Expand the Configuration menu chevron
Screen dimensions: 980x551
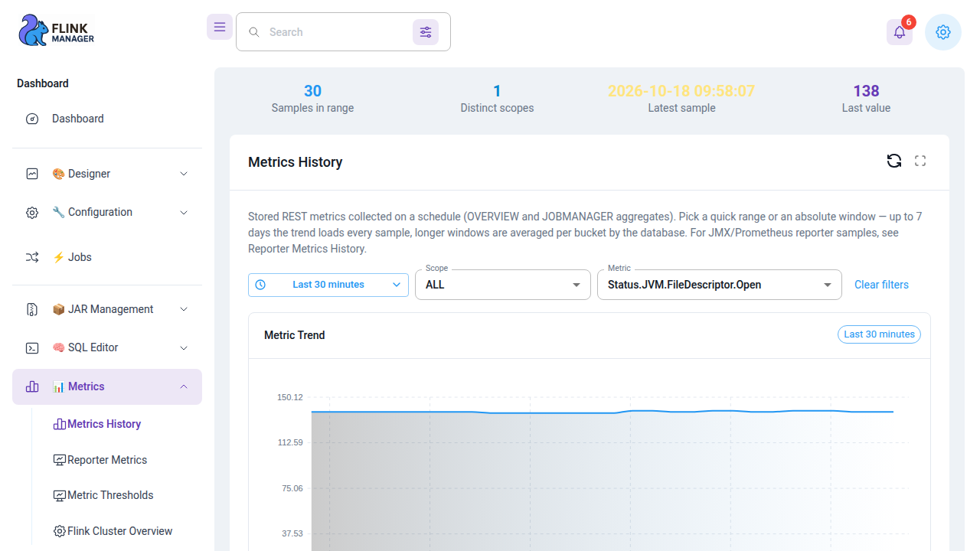tap(184, 212)
